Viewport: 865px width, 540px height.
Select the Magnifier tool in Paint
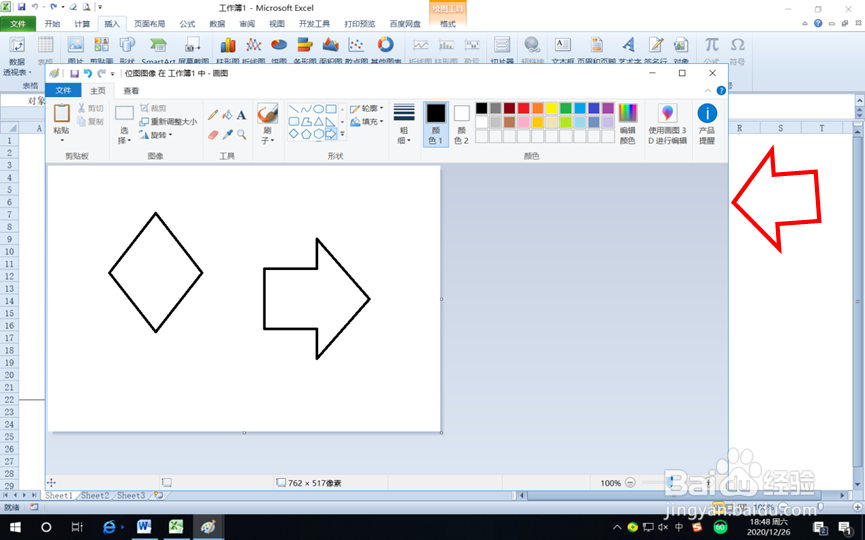[x=241, y=134]
